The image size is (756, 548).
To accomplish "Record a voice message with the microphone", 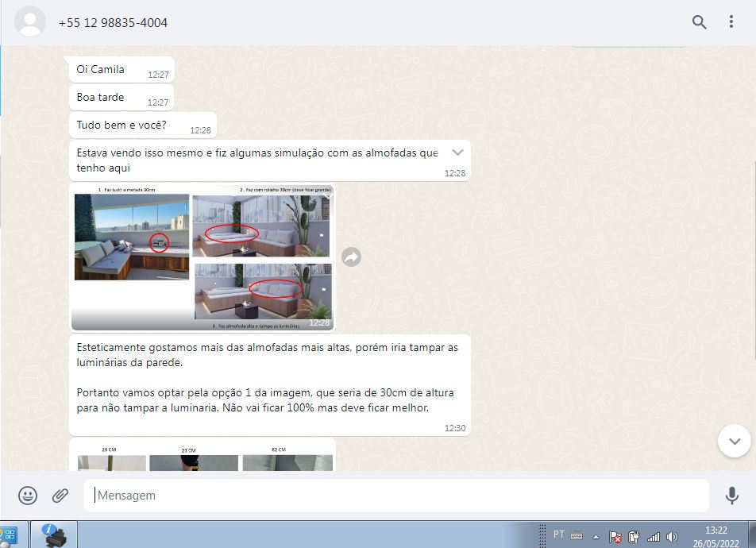I will [x=732, y=496].
